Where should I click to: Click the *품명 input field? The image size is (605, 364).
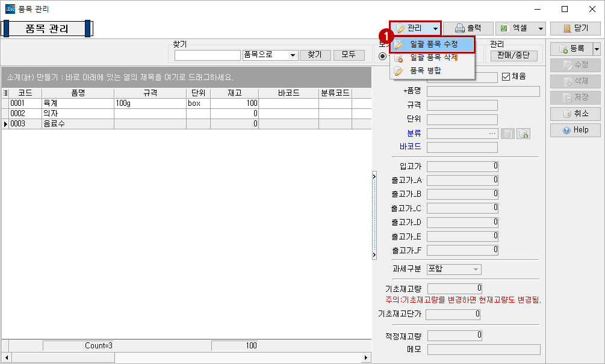(483, 92)
